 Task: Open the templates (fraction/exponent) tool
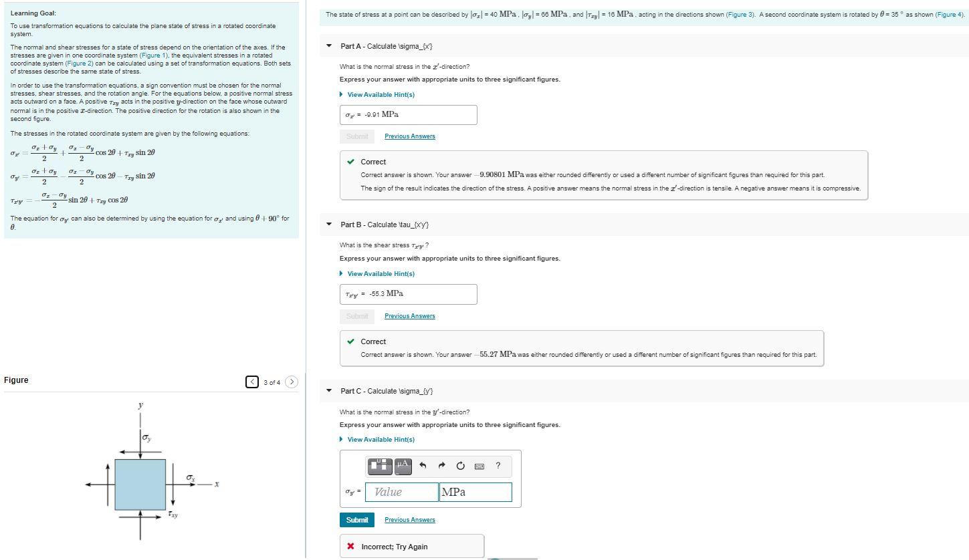click(380, 466)
